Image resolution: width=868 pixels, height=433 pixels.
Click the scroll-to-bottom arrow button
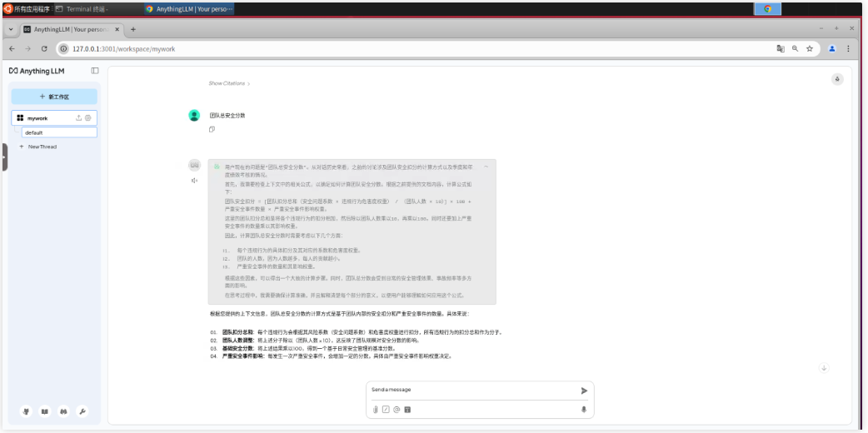[x=824, y=368]
